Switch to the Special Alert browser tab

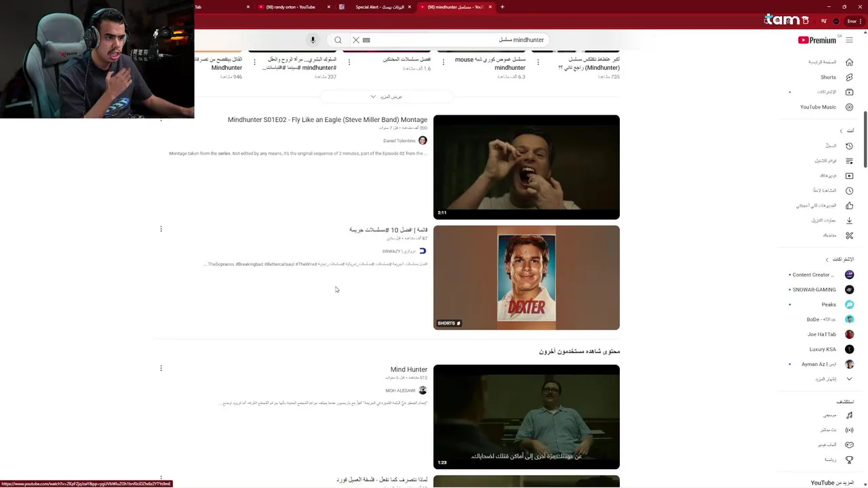[375, 7]
